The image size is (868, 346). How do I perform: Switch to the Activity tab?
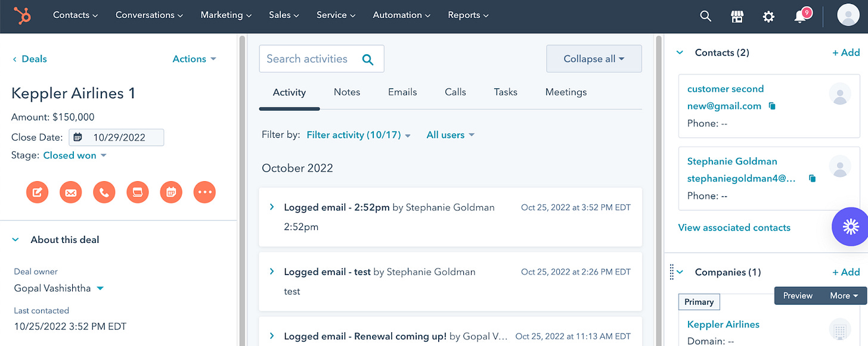[x=289, y=92]
